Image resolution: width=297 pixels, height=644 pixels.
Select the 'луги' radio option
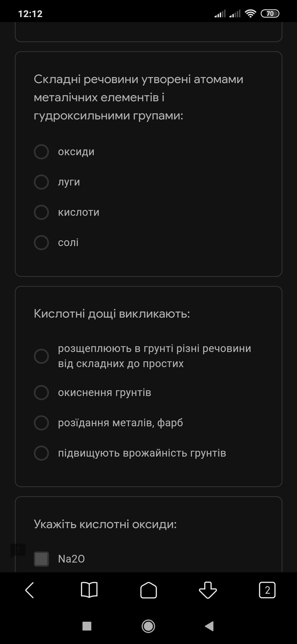click(41, 182)
